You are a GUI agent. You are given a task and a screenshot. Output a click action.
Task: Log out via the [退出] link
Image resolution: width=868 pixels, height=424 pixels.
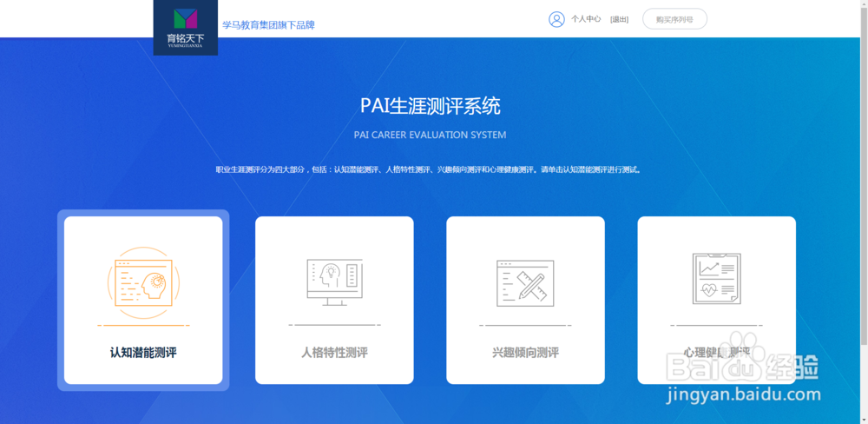(619, 19)
